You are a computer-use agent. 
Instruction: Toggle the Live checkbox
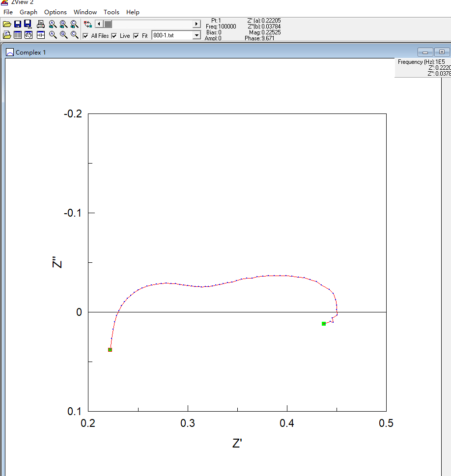(114, 36)
